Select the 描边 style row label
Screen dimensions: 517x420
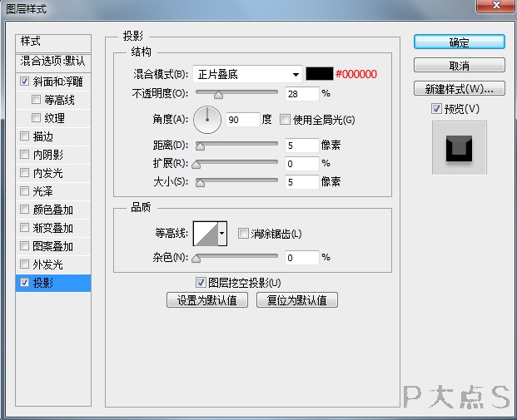[42, 136]
